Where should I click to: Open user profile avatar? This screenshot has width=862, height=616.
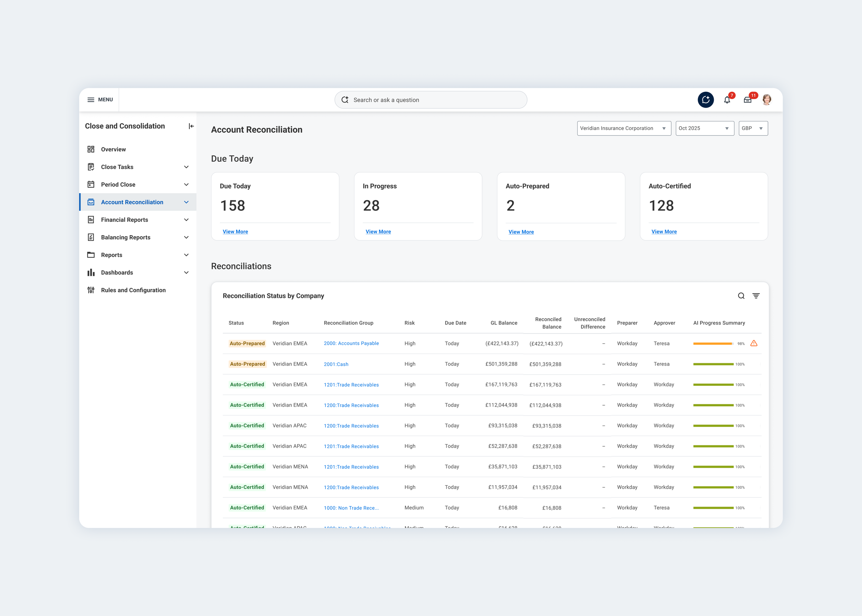click(x=766, y=100)
